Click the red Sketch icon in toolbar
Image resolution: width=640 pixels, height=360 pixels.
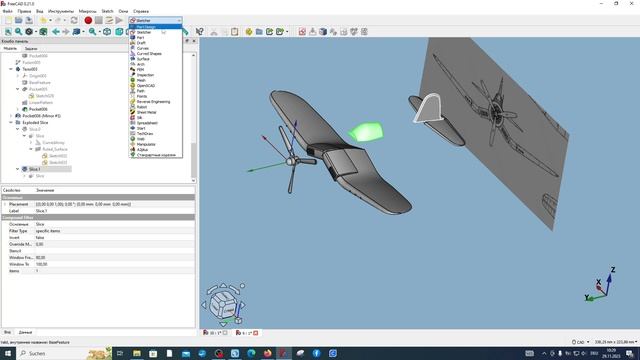(x=302, y=31)
